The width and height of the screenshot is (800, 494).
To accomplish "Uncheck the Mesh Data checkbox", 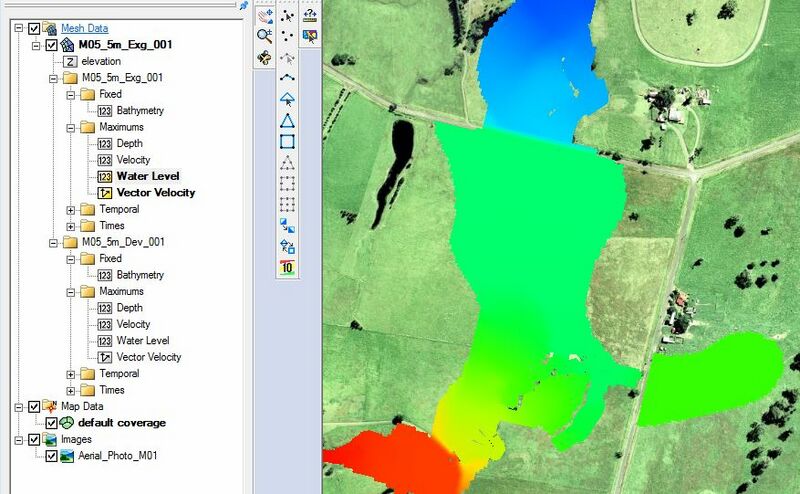I will coord(35,29).
